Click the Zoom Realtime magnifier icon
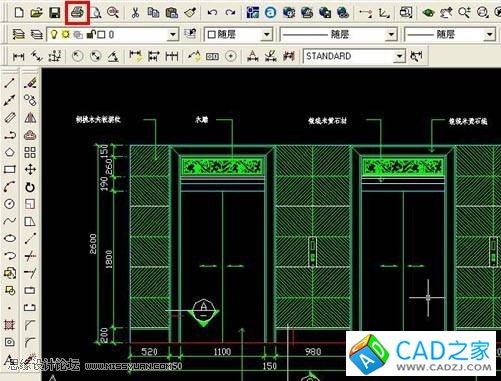 coord(464,13)
